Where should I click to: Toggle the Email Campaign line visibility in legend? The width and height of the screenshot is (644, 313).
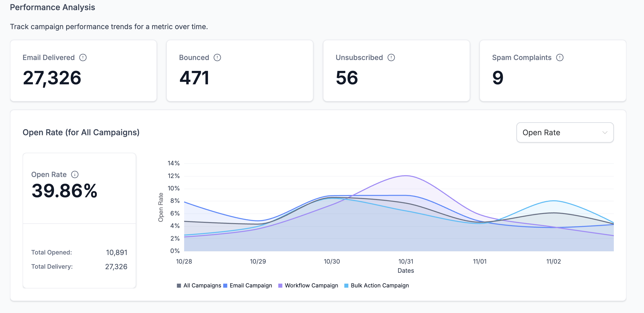pos(251,285)
